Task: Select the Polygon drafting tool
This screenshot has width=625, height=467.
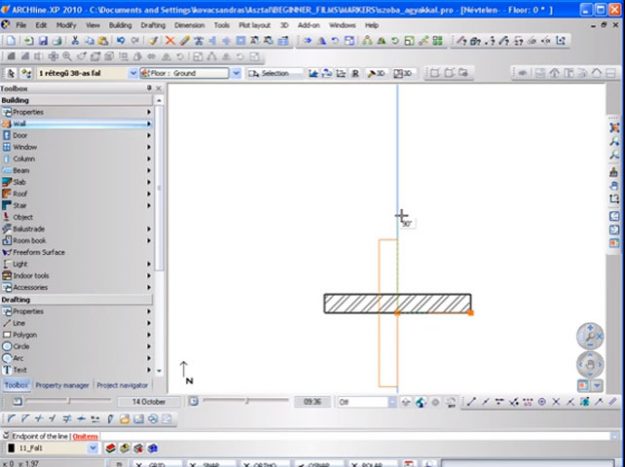Action: click(25, 334)
